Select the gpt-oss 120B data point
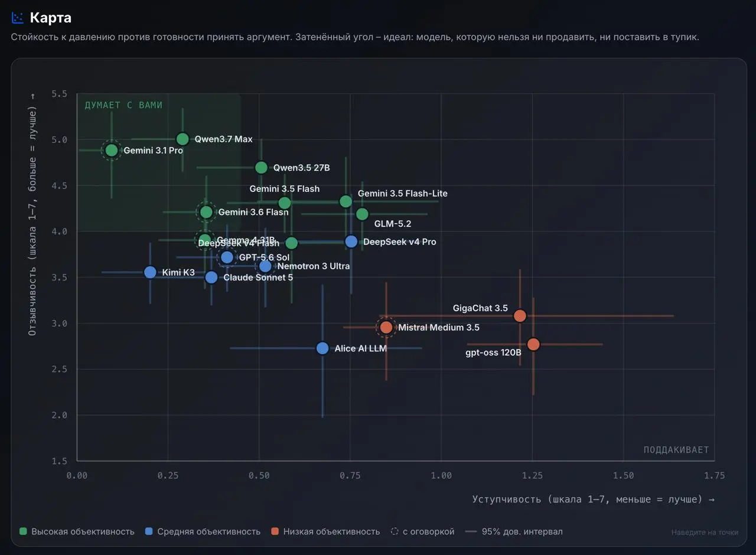This screenshot has width=756, height=555. tap(533, 344)
